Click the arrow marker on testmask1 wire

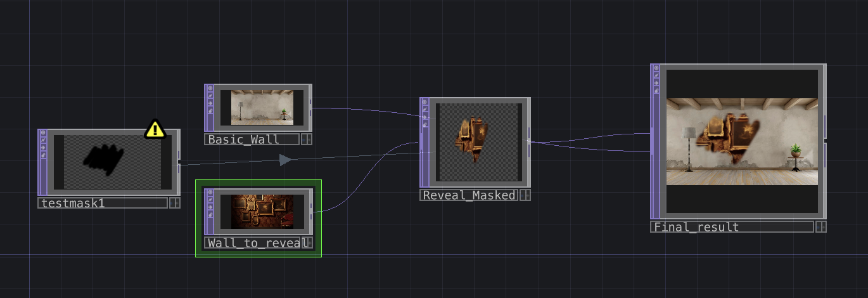click(x=285, y=160)
